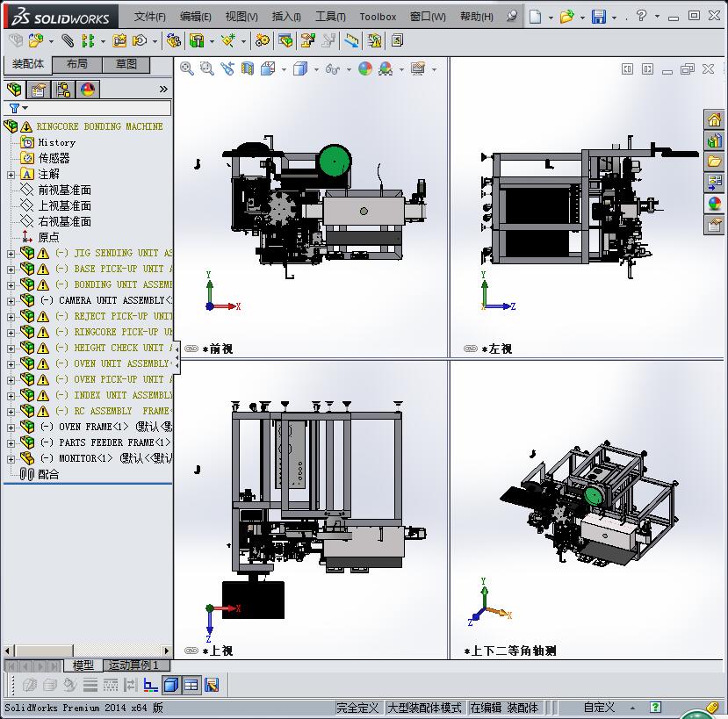Click the Mate paperclip icon
The width and height of the screenshot is (728, 719).
(x=68, y=41)
